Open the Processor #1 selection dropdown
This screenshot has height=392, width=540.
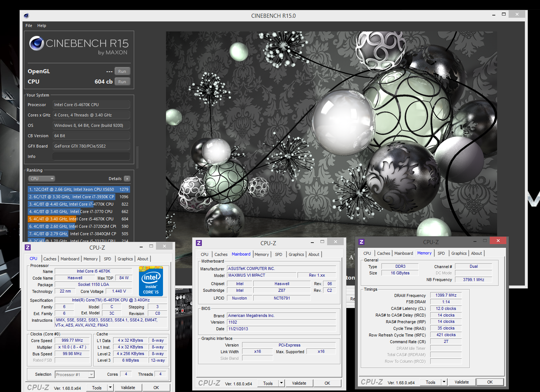(75, 375)
